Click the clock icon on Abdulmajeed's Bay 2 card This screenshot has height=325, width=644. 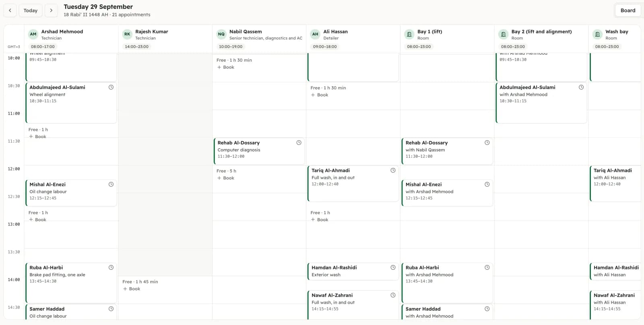pos(581,87)
